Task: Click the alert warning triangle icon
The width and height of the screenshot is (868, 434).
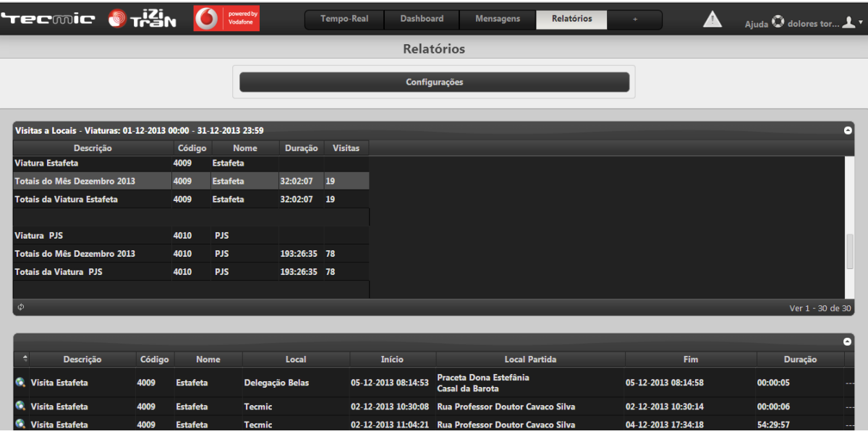Action: [712, 20]
